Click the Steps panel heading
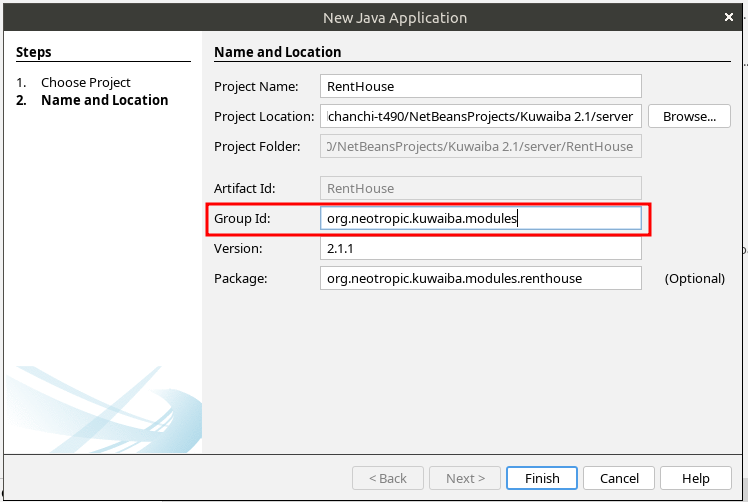The image size is (748, 502). tap(34, 52)
